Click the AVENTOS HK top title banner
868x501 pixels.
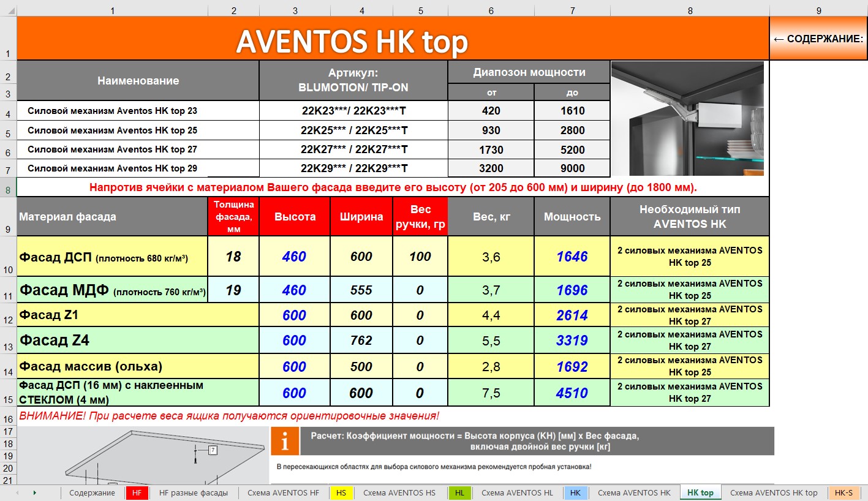(x=393, y=39)
